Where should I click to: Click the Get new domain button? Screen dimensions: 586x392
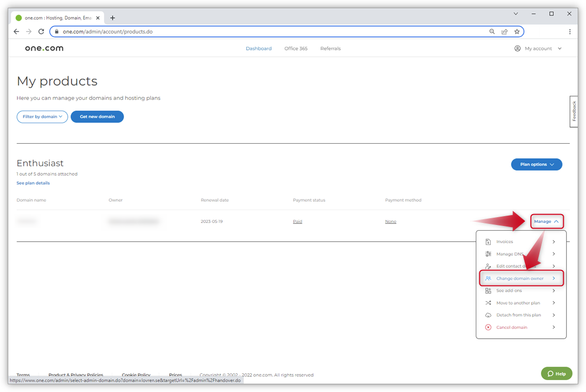point(97,116)
